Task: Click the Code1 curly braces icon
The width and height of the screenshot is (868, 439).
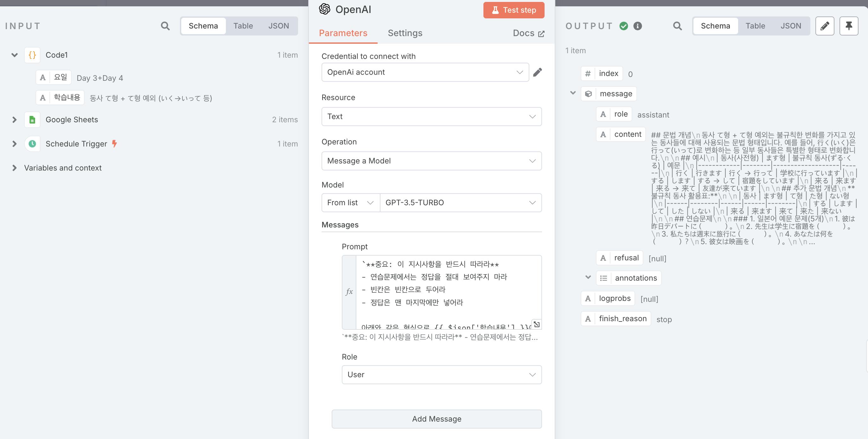Action: 32,55
